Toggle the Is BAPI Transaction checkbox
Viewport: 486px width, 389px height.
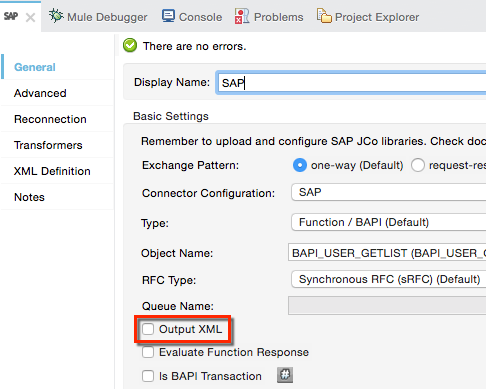[x=148, y=376]
